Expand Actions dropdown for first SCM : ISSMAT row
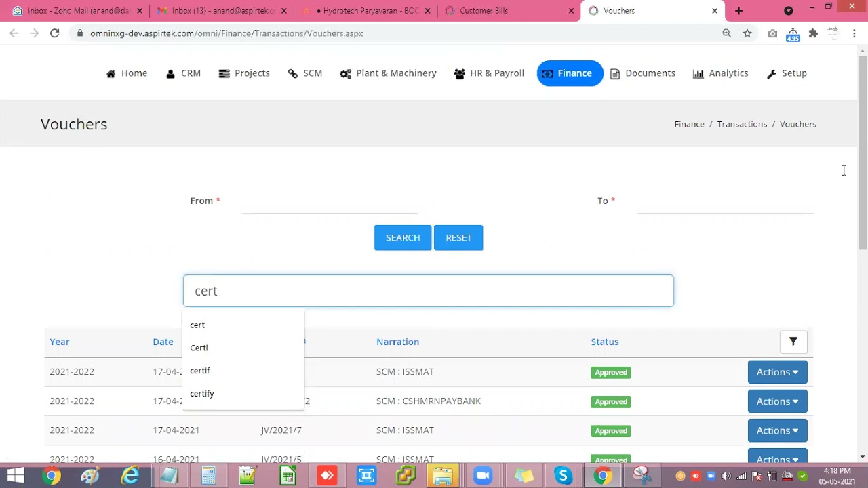868x488 pixels. coord(777,372)
